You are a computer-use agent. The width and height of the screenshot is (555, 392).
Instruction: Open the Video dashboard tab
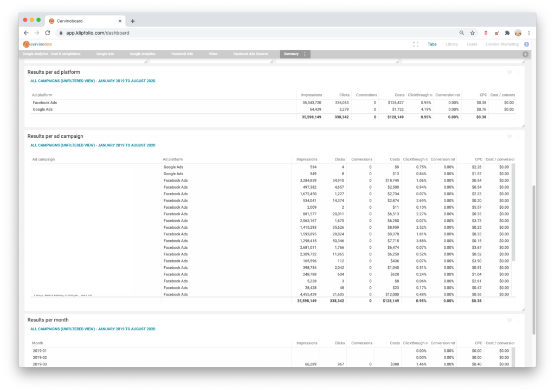[x=213, y=54]
